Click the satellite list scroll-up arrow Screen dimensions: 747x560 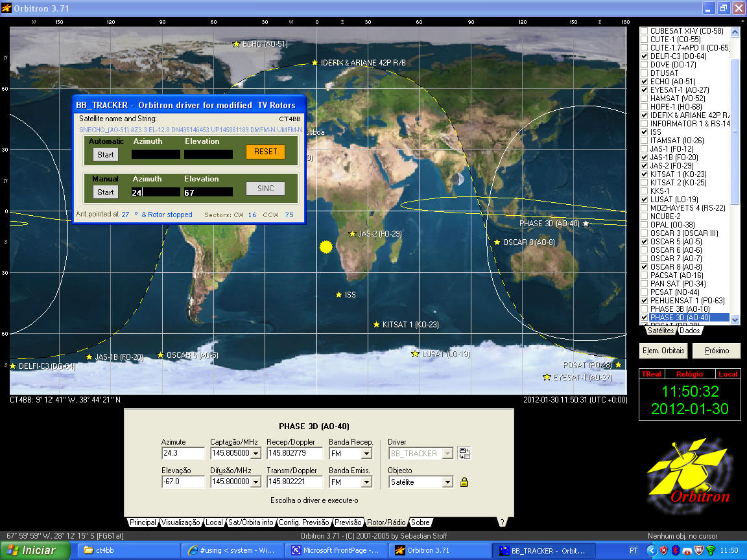[735, 32]
